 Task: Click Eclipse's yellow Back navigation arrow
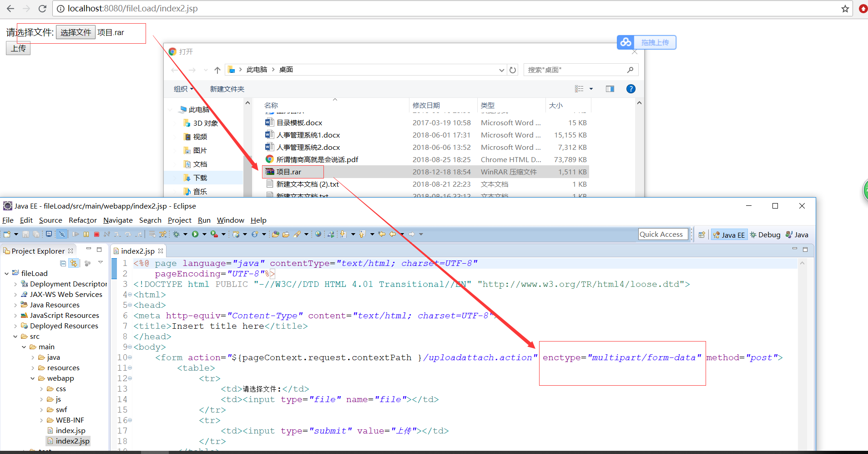point(393,234)
